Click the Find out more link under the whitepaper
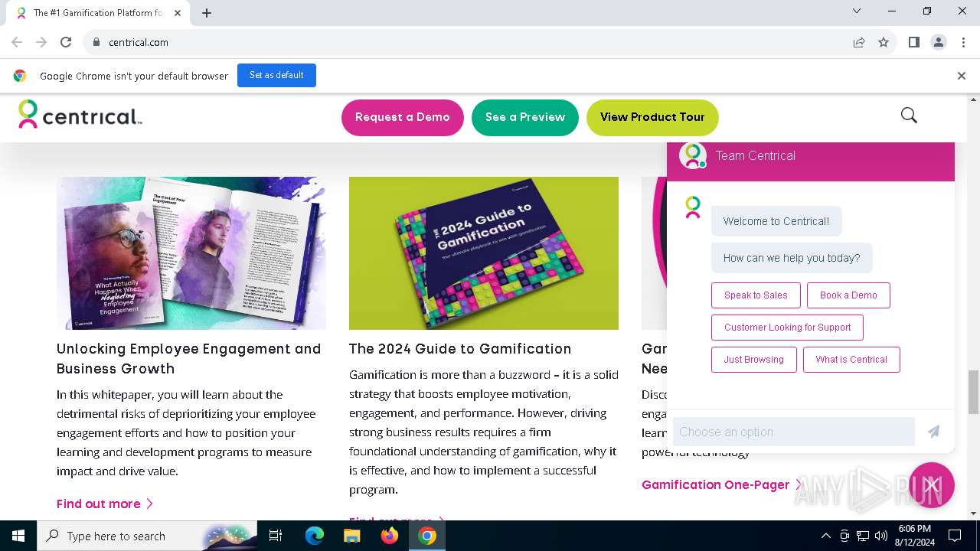Screen dimensions: 980x551 point(105,504)
